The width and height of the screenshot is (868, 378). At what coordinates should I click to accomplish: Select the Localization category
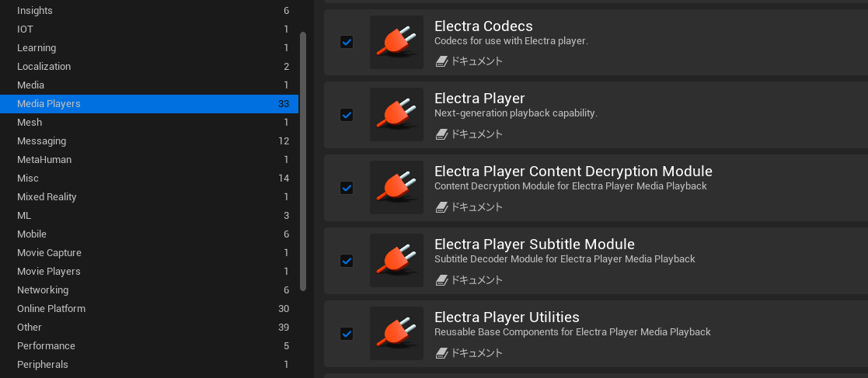click(149, 66)
